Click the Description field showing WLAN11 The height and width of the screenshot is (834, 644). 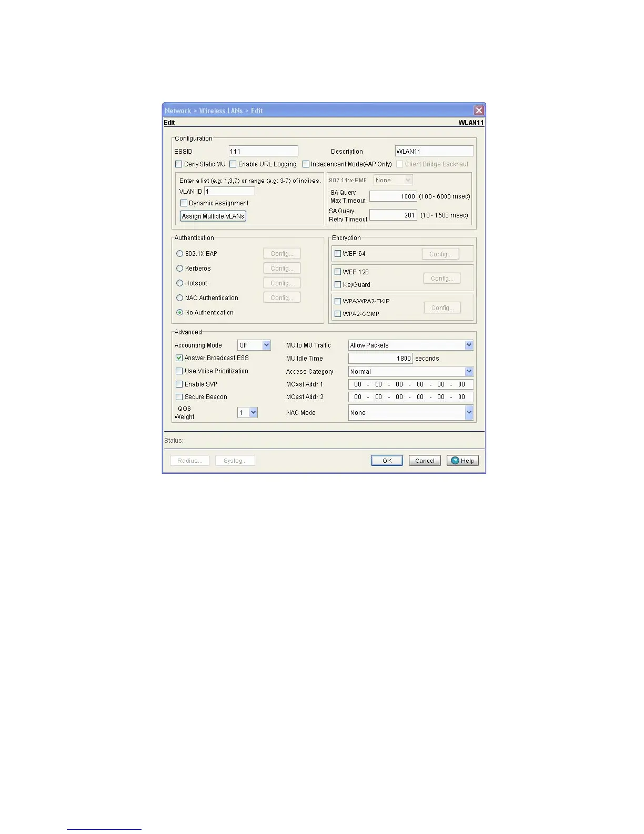click(434, 152)
